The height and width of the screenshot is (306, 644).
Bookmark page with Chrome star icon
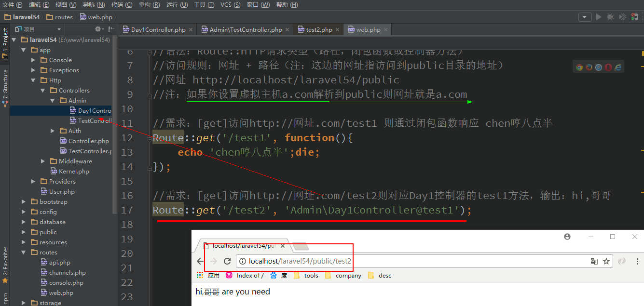click(x=606, y=261)
